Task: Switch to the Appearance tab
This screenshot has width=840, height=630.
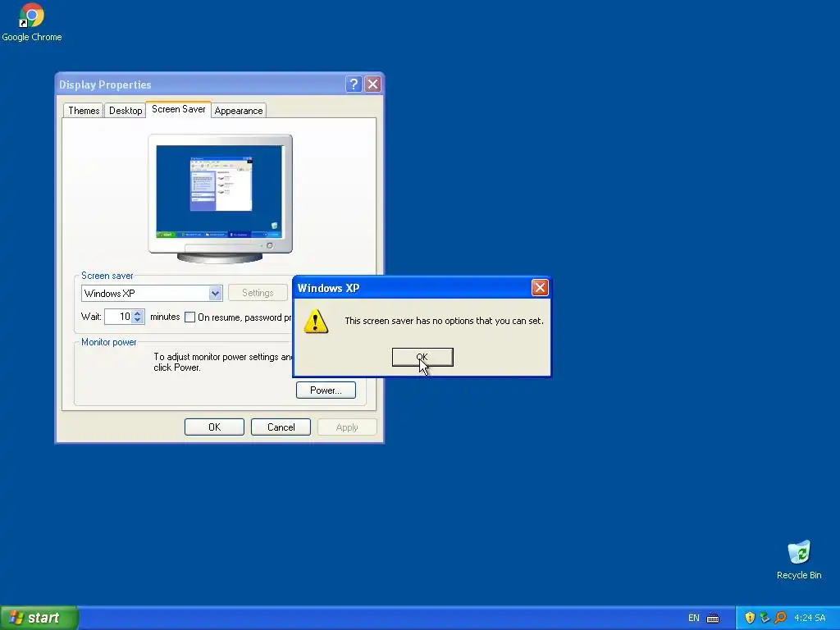Action: (x=239, y=111)
